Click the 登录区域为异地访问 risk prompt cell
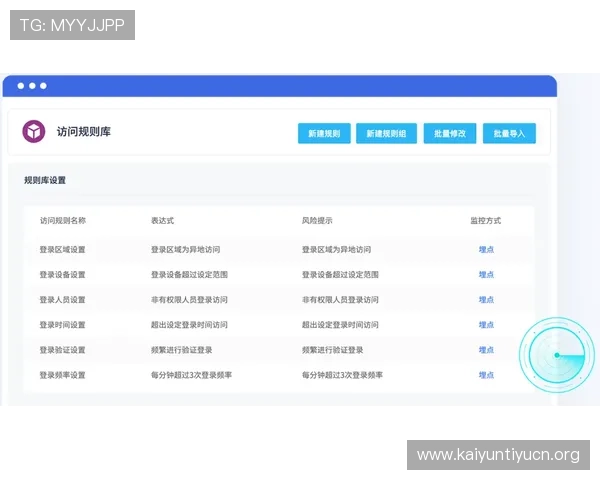 tap(336, 250)
